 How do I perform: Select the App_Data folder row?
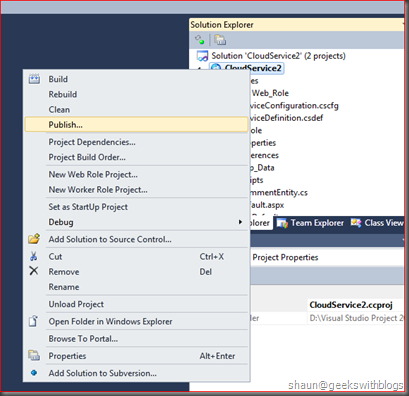pyautogui.click(x=262, y=168)
